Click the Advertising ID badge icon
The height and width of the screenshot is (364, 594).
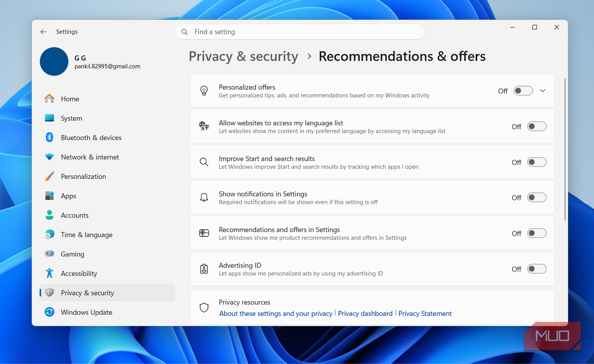point(204,269)
